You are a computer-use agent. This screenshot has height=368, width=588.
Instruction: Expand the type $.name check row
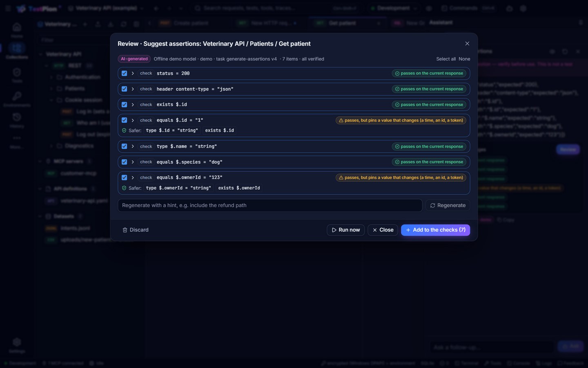click(x=133, y=146)
